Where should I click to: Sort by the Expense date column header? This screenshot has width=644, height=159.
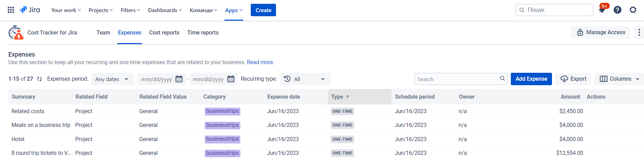(284, 97)
